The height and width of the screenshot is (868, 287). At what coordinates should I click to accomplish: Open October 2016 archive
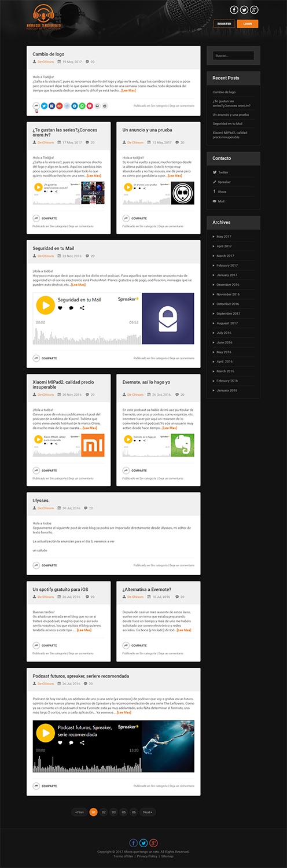coord(227,304)
